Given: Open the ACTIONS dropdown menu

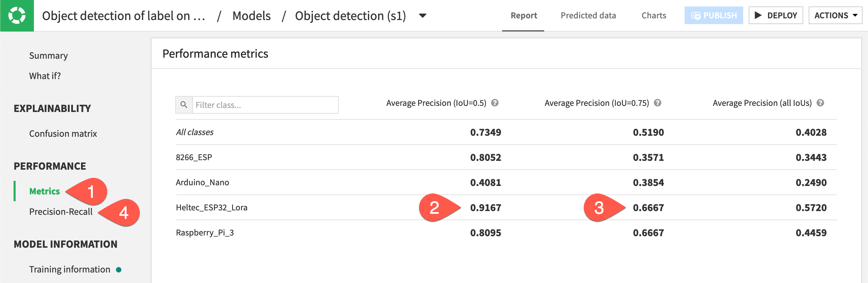Looking at the screenshot, I should coord(835,16).
